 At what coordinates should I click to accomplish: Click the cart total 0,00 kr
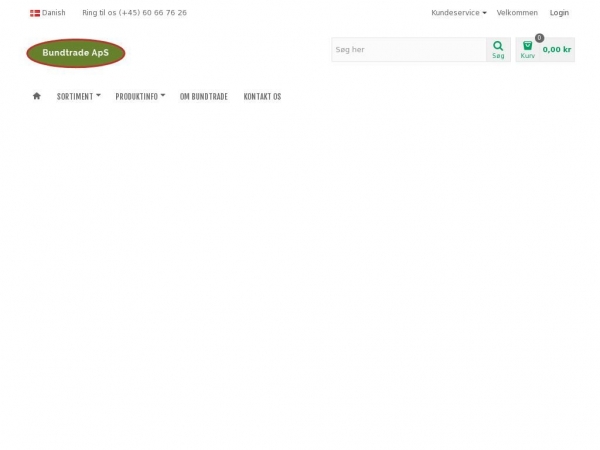click(556, 50)
